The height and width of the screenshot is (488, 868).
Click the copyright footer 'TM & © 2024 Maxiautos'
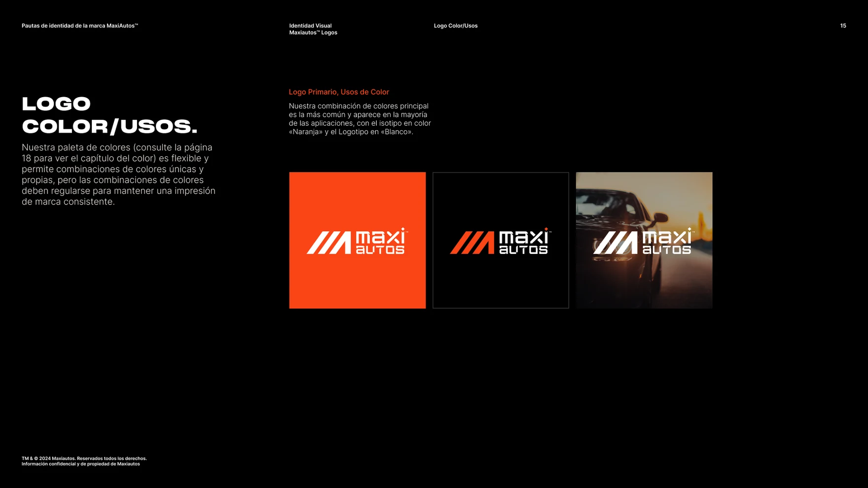point(84,458)
